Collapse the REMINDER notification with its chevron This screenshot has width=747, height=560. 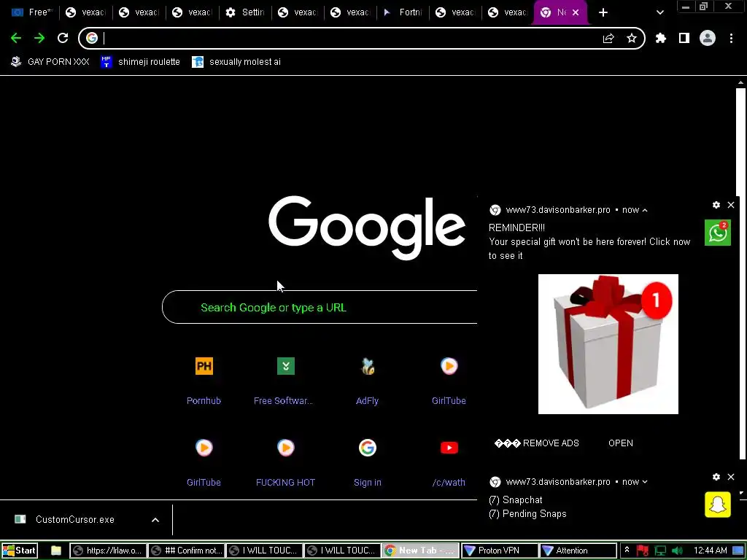[x=645, y=210]
